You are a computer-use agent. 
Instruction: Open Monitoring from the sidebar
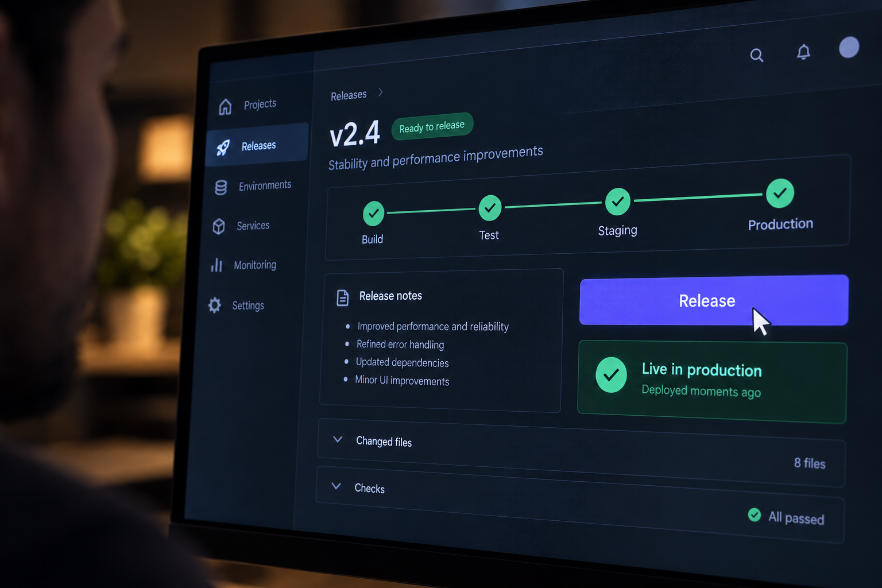pyautogui.click(x=255, y=265)
